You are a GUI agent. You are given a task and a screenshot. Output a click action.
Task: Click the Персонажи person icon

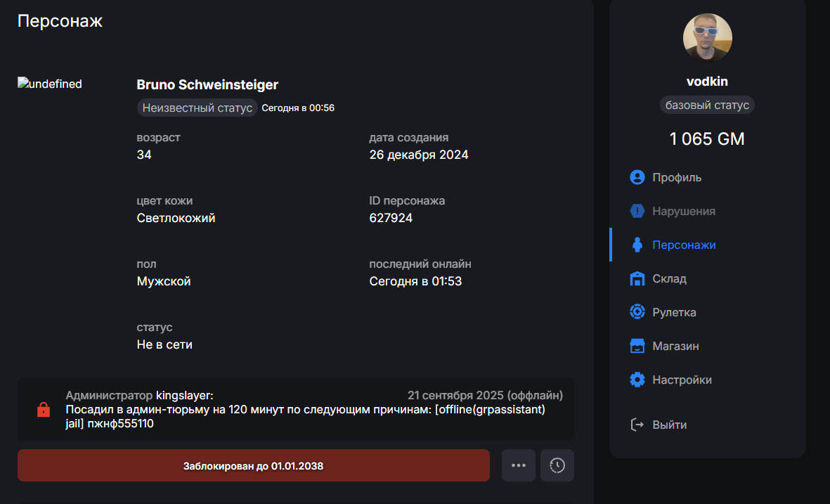pyautogui.click(x=637, y=245)
